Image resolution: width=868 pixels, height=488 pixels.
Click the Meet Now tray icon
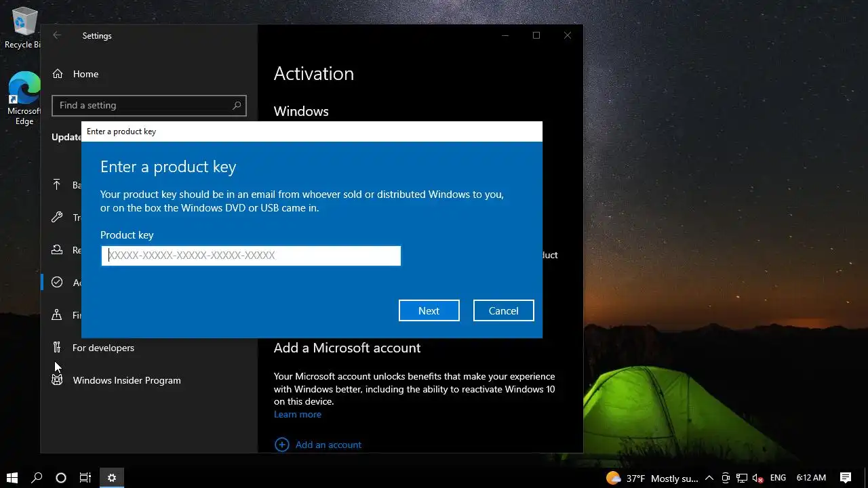[x=726, y=478]
